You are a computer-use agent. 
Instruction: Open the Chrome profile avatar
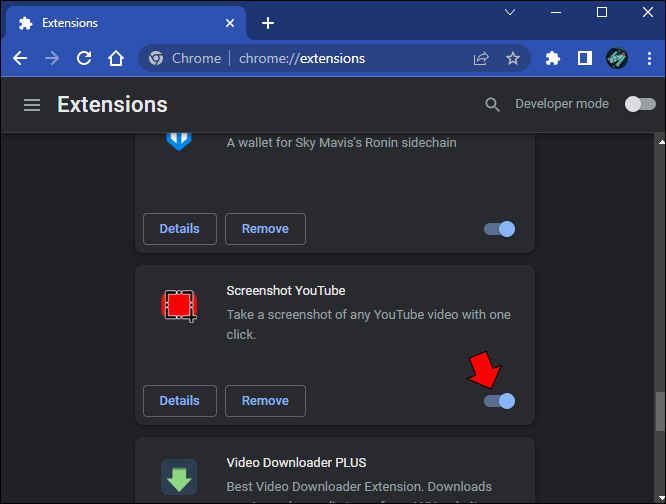click(x=616, y=58)
